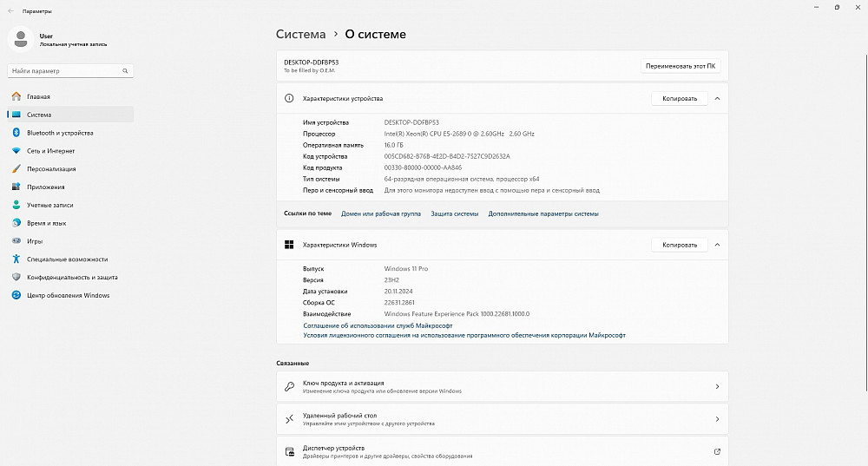The height and width of the screenshot is (466, 868).
Task: Open Конфиденциальность и защита settings
Action: 70,277
